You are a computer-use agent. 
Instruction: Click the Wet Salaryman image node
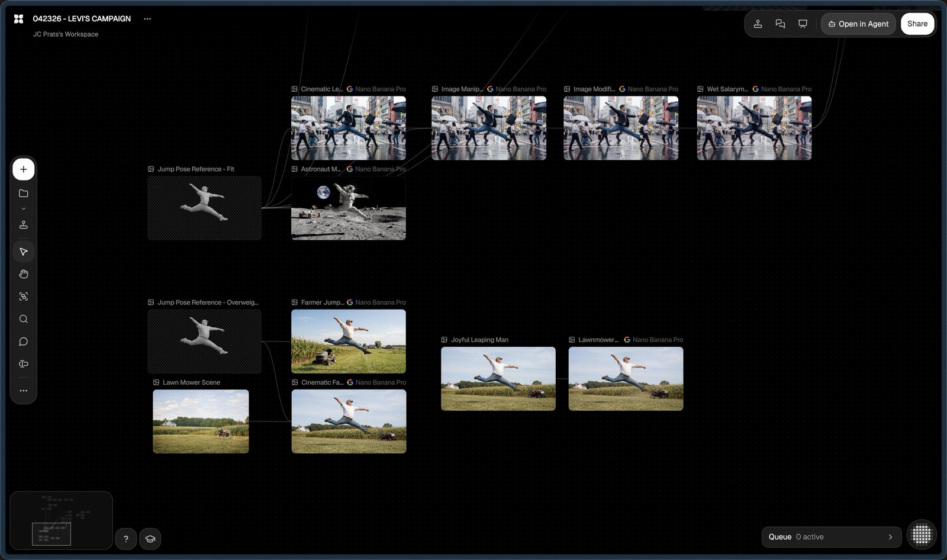754,128
